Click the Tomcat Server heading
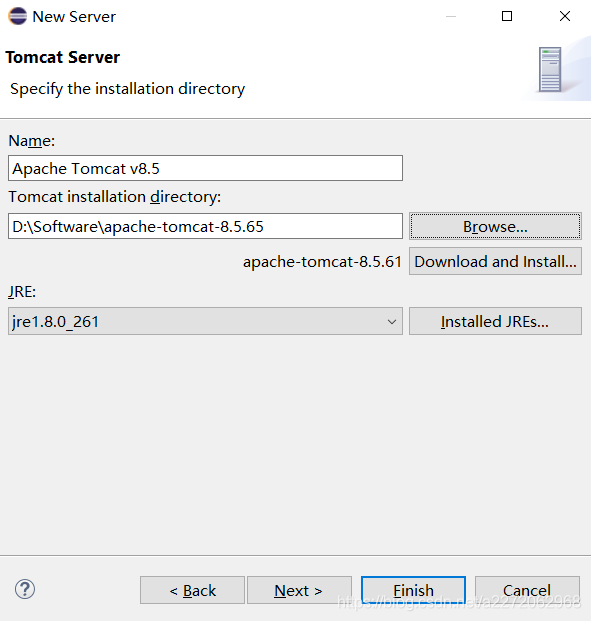This screenshot has width=591, height=621. [63, 57]
